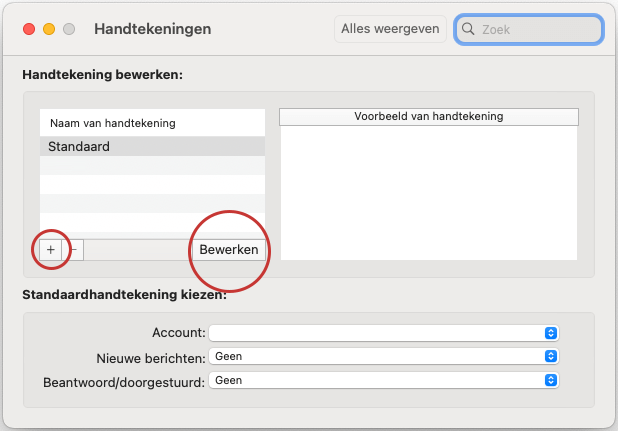The width and height of the screenshot is (618, 431).
Task: Open the Beantwoord/doorgestuurd dropdown
Action: coord(383,380)
